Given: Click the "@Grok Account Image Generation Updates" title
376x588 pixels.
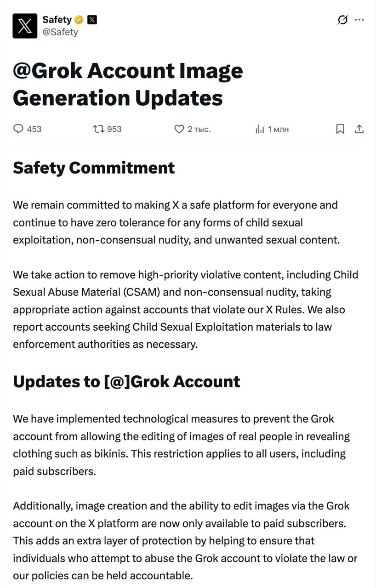Looking at the screenshot, I should 128,84.
